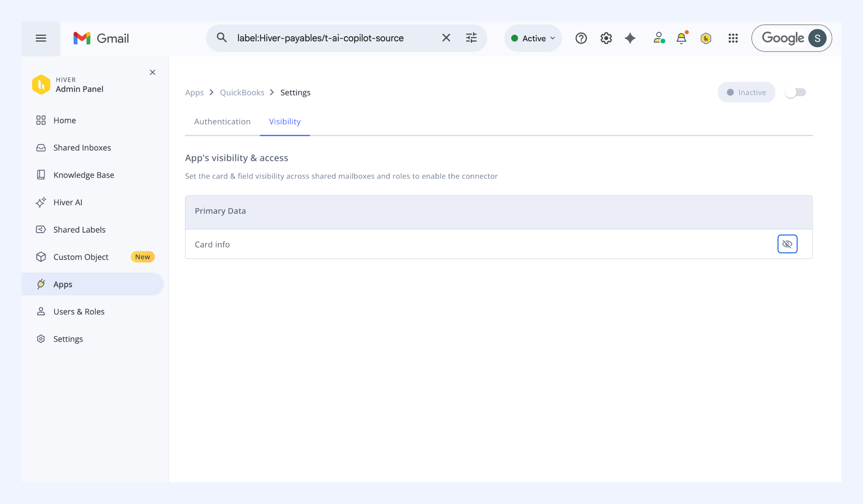Select the Visibility tab
The width and height of the screenshot is (863, 504).
285,122
